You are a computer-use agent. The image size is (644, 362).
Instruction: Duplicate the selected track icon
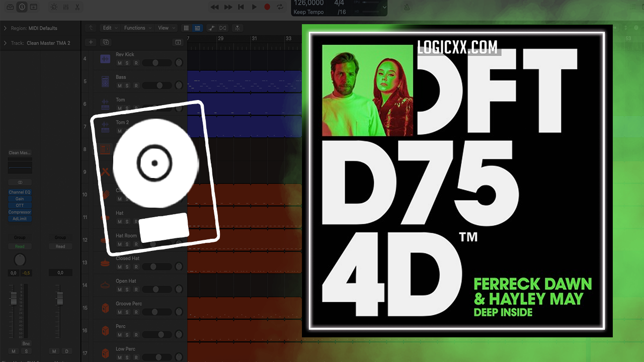tap(106, 42)
